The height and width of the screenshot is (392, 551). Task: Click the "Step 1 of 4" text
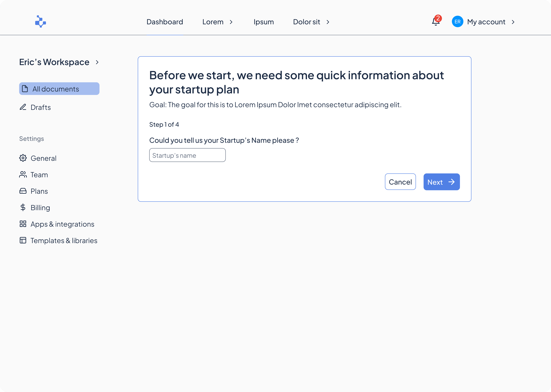pos(164,124)
